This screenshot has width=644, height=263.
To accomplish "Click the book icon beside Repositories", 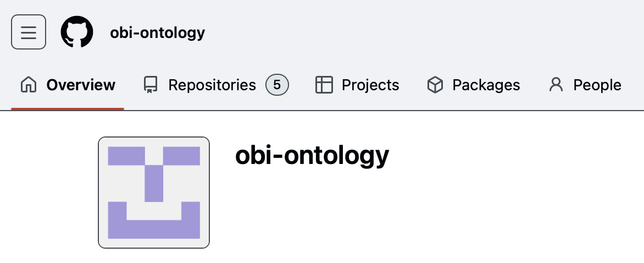I will [x=150, y=85].
